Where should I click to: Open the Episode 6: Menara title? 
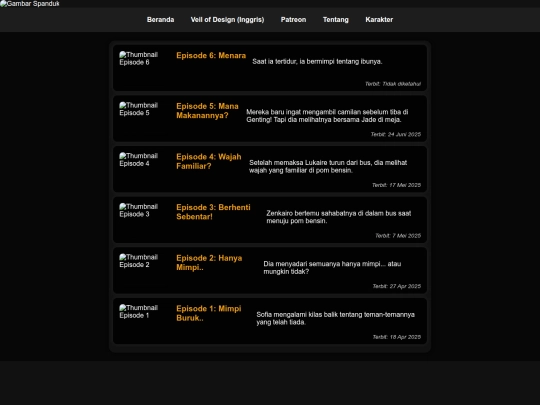pos(211,55)
